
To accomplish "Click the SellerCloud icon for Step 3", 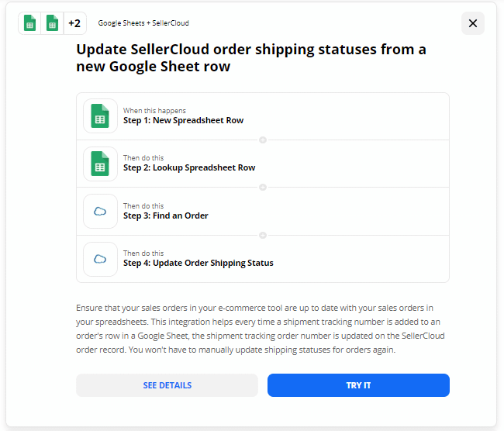I will (x=100, y=211).
